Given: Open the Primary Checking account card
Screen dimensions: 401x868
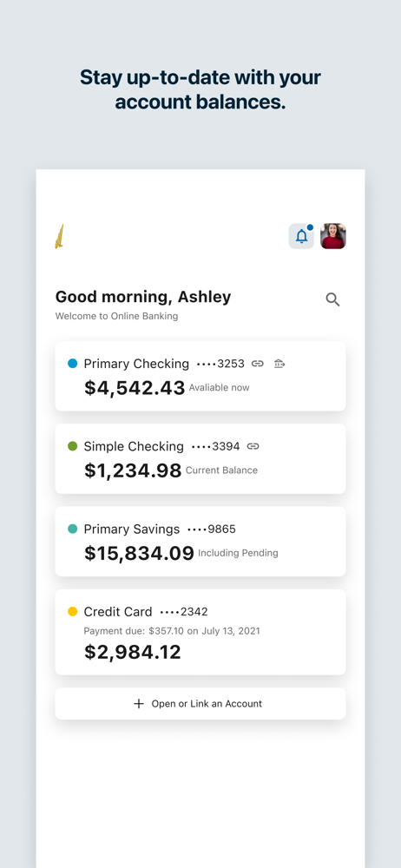Looking at the screenshot, I should click(200, 376).
